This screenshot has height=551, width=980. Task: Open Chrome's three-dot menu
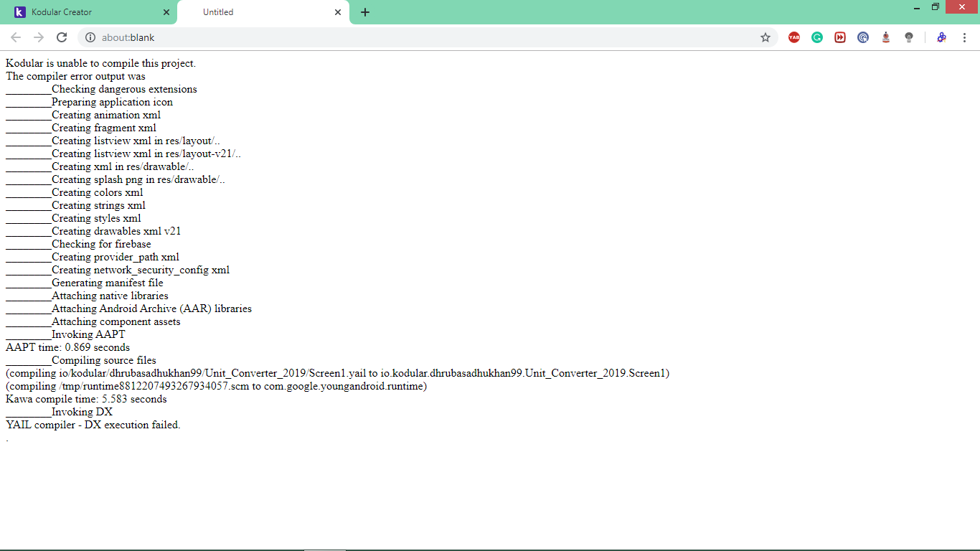pos(963,37)
